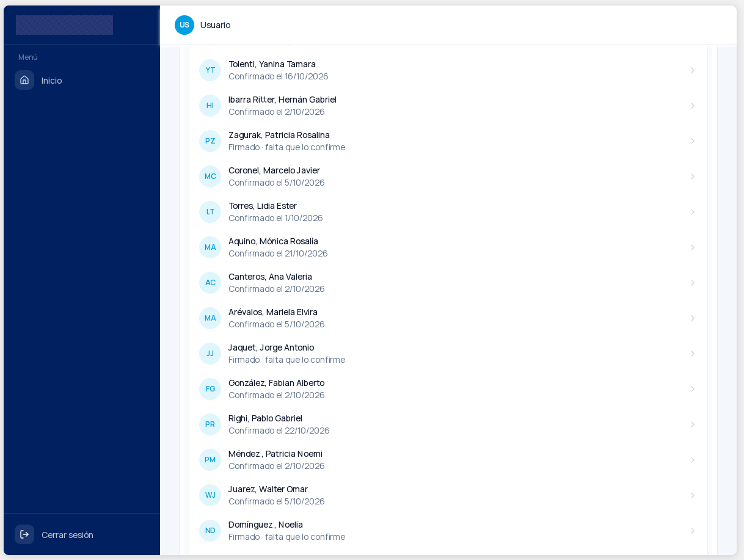Screen dimensions: 744x560
Task: Open Torres, Lidia Ester entry
Action: pos(448,212)
